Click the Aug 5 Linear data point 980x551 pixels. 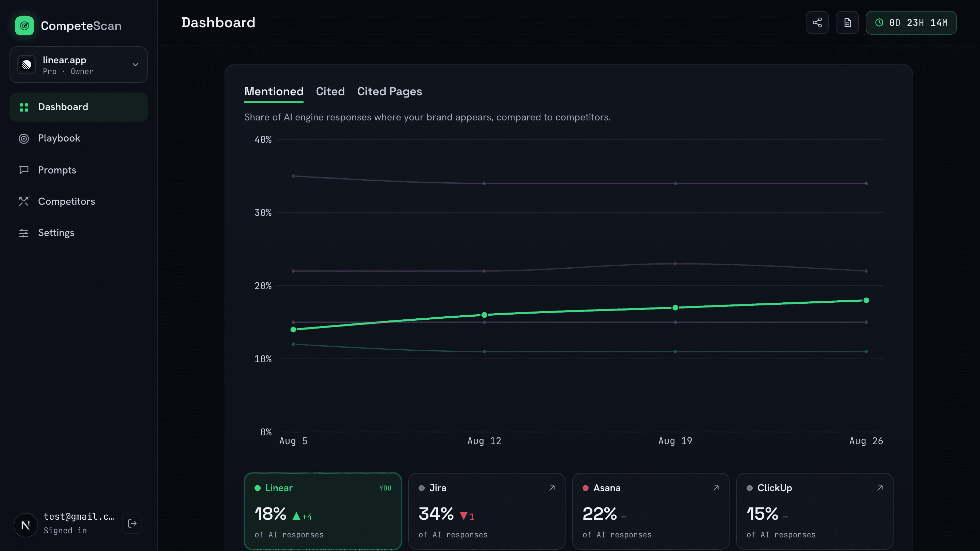[293, 330]
